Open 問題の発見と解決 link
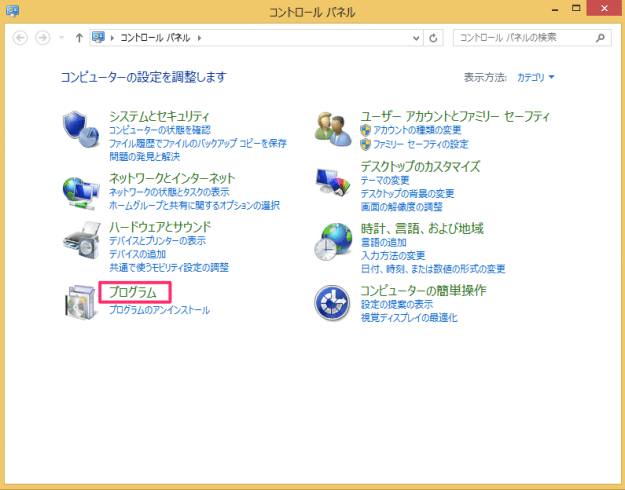 [144, 156]
